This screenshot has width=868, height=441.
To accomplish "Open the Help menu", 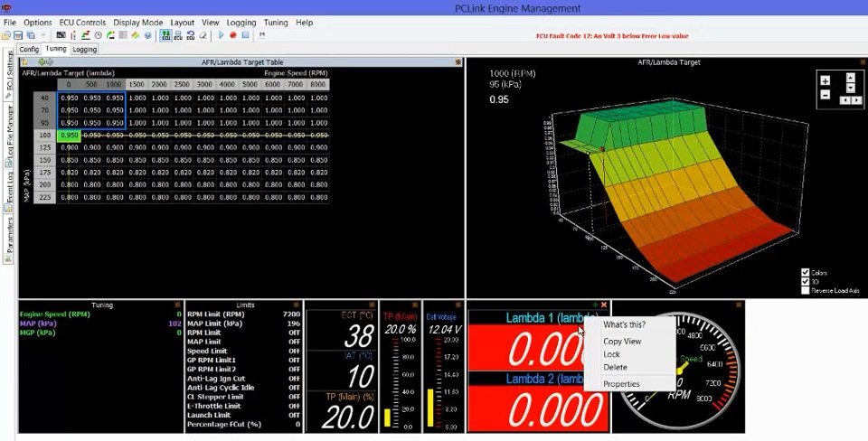I will 305,23.
